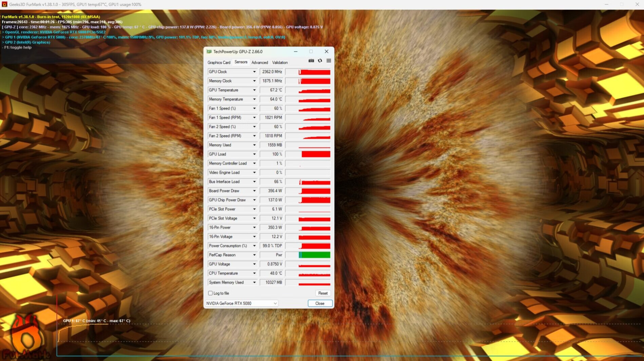Screen dimensions: 644x361
Task: Open the CPU Temperature dropdown
Action: (x=254, y=273)
